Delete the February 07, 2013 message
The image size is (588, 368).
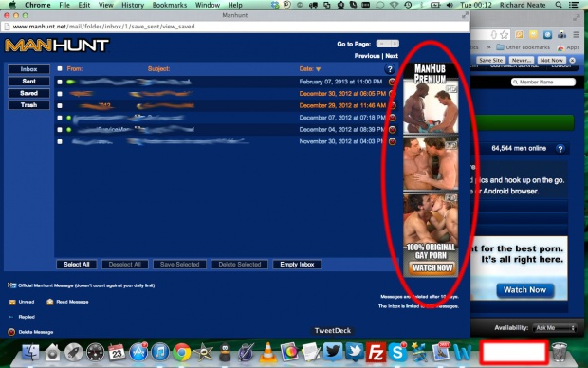pyautogui.click(x=392, y=82)
